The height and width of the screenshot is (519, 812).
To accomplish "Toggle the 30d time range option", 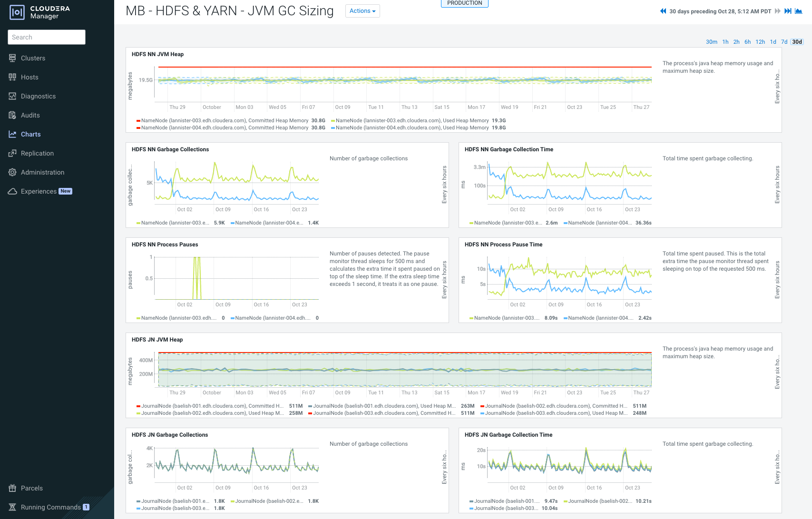I will click(797, 41).
